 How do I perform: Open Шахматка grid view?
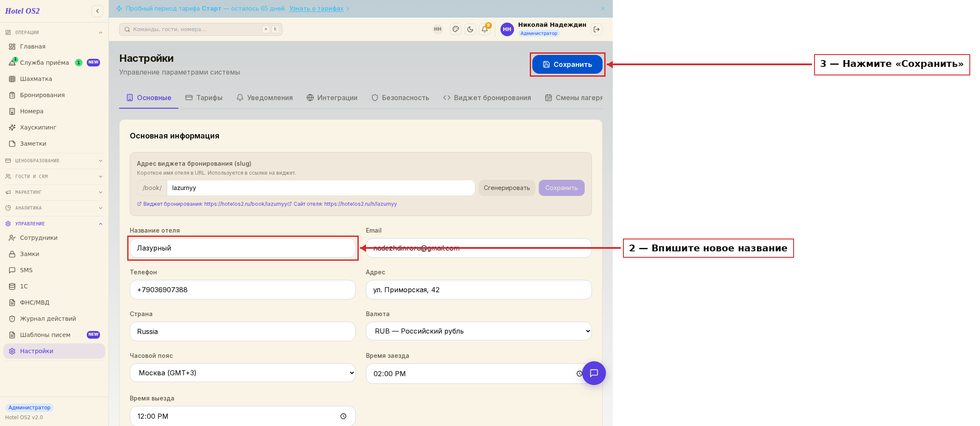click(54, 79)
